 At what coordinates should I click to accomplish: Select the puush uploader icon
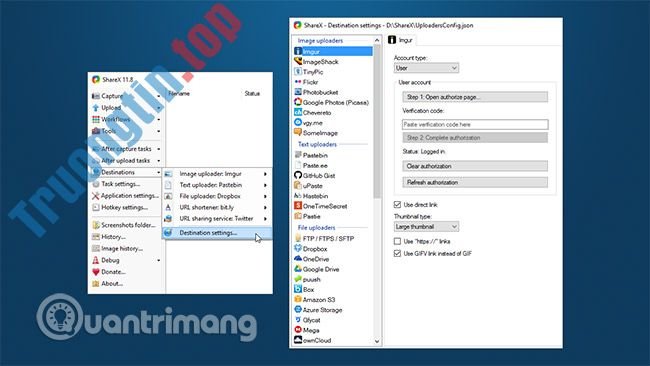pyautogui.click(x=298, y=279)
